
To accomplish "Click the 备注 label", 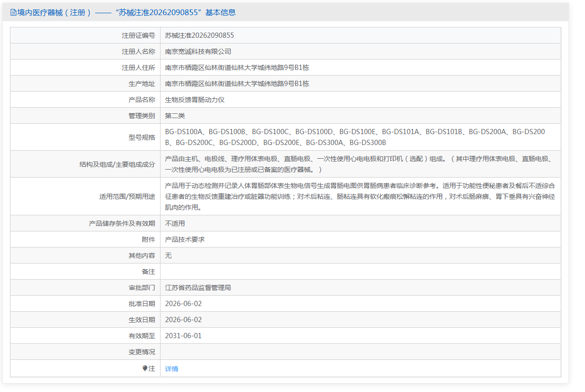I will click(x=148, y=272).
